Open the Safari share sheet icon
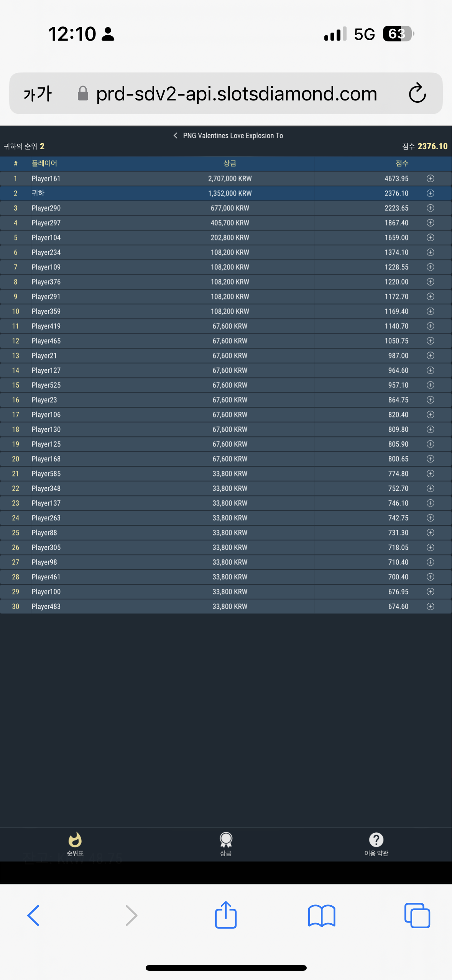This screenshot has height=980, width=452. 226,915
